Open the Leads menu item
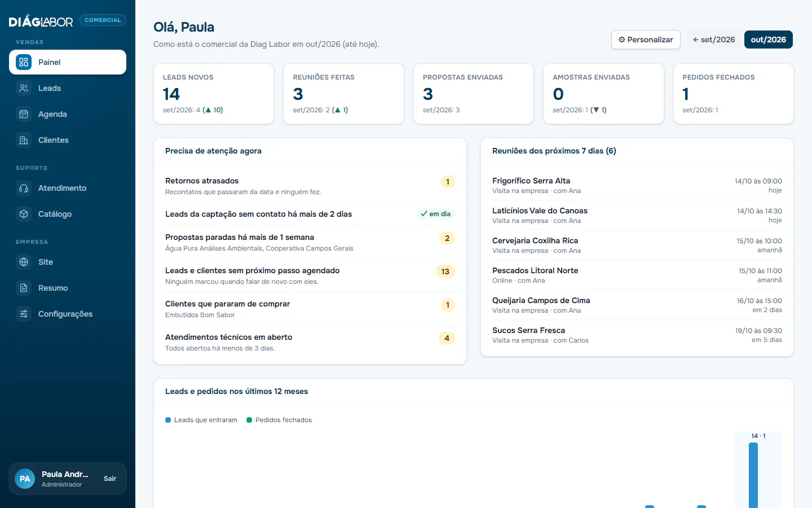Viewport: 812px width, 508px height. click(68, 88)
